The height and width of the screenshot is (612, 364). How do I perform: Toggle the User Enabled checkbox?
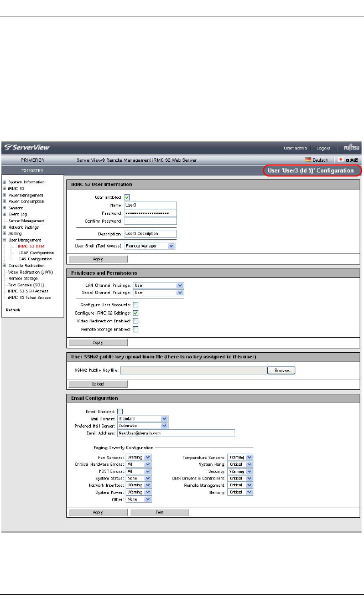pyautogui.click(x=127, y=198)
